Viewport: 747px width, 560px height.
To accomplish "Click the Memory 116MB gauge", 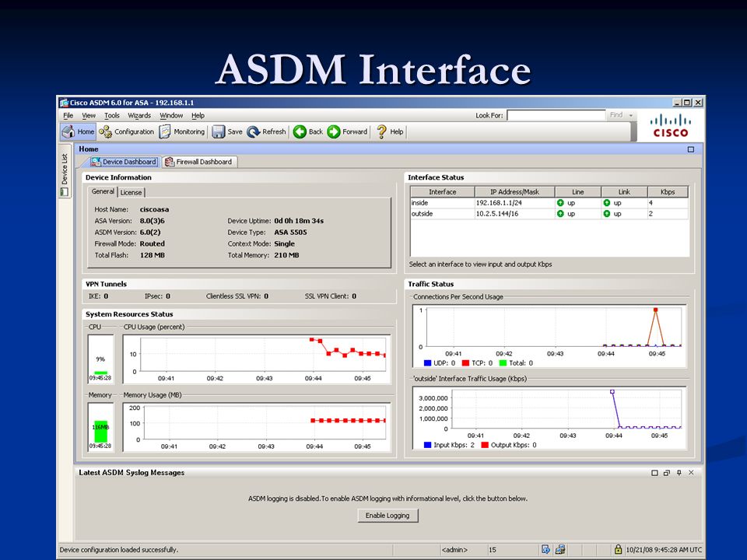I will pos(100,427).
